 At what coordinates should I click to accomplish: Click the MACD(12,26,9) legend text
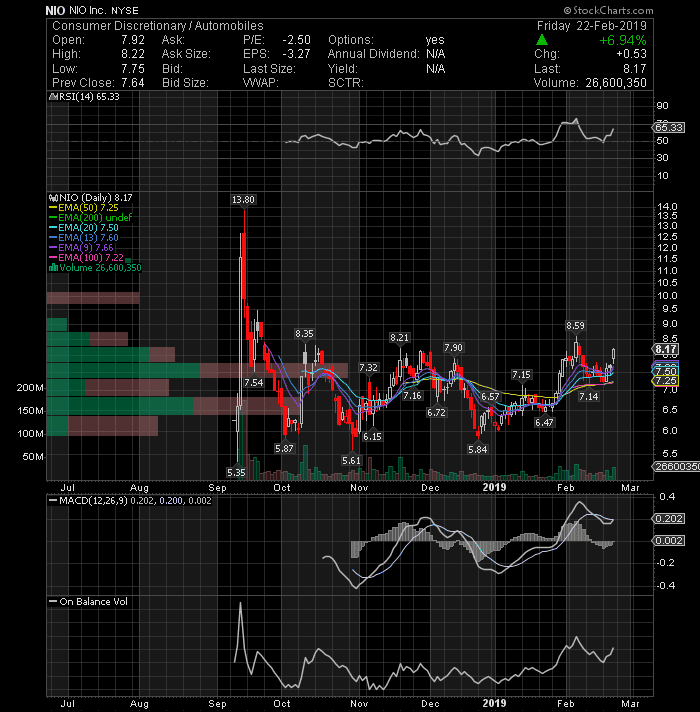tap(135, 501)
